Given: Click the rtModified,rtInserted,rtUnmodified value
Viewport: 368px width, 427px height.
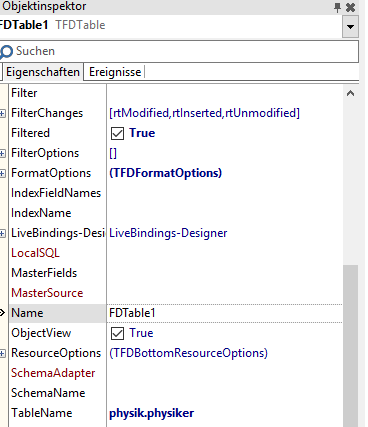Looking at the screenshot, I should pyautogui.click(x=204, y=113).
